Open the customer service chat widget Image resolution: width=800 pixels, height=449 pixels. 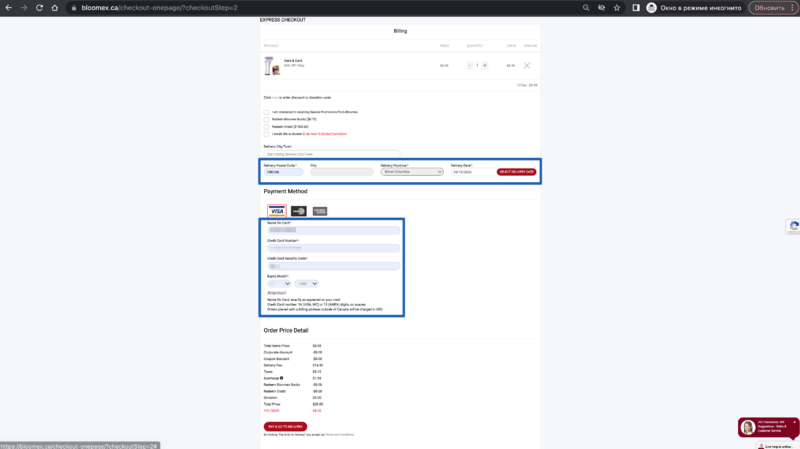point(768,427)
